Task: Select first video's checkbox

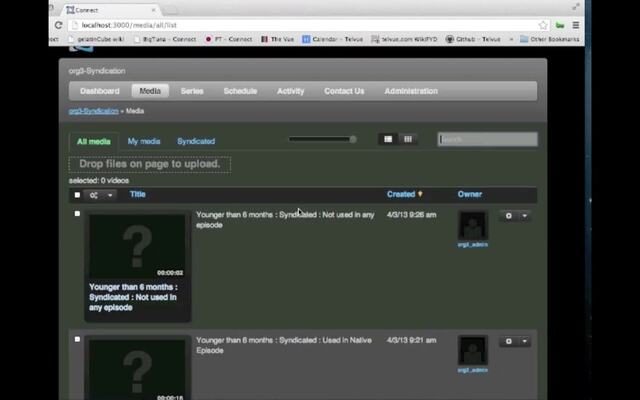Action: click(77, 214)
